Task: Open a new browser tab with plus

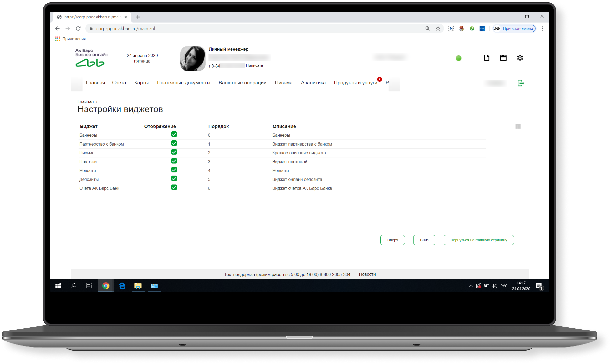Action: click(x=138, y=17)
